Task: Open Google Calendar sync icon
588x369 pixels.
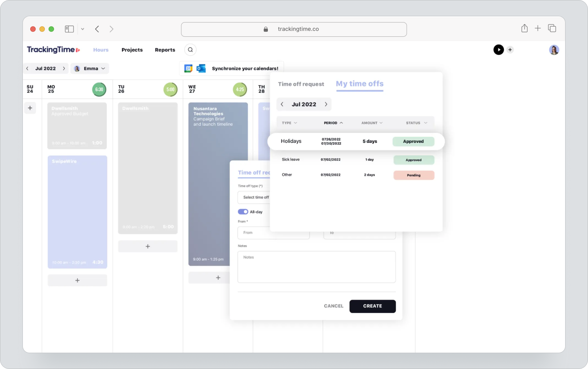Action: pos(188,68)
